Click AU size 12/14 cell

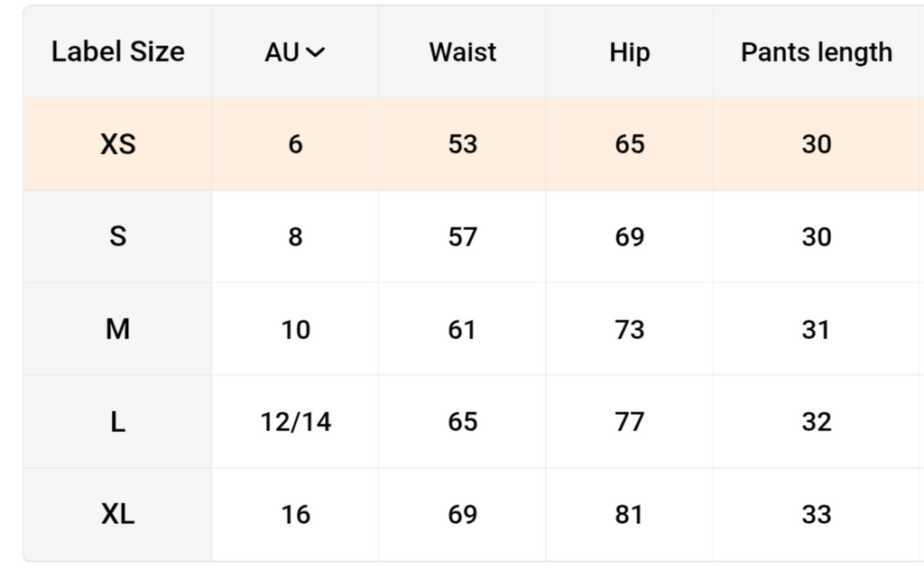coord(295,422)
